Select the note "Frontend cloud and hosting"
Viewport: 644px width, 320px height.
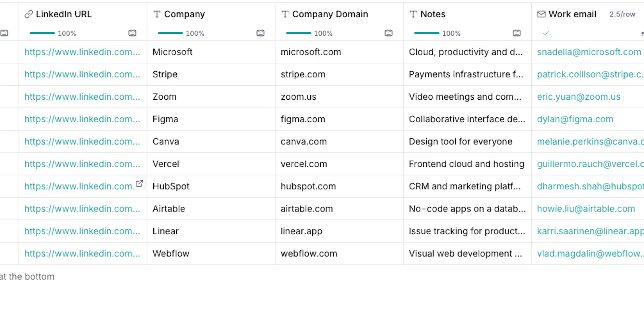coord(466,164)
